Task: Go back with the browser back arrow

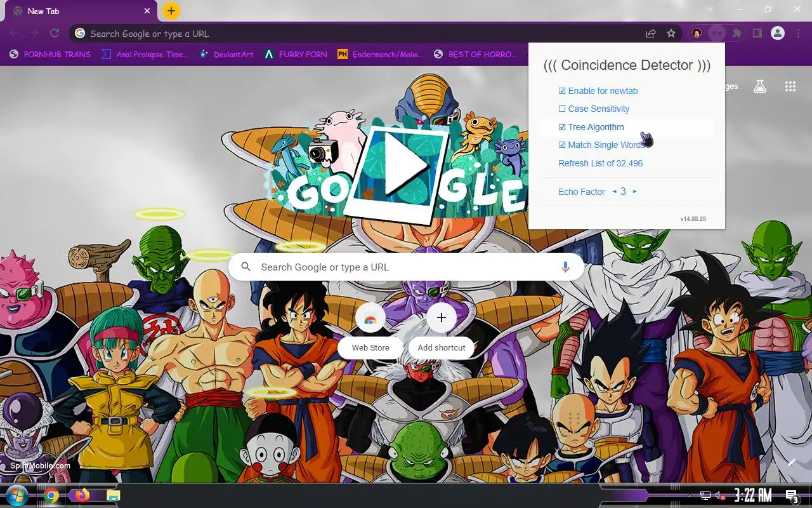Action: [x=14, y=34]
